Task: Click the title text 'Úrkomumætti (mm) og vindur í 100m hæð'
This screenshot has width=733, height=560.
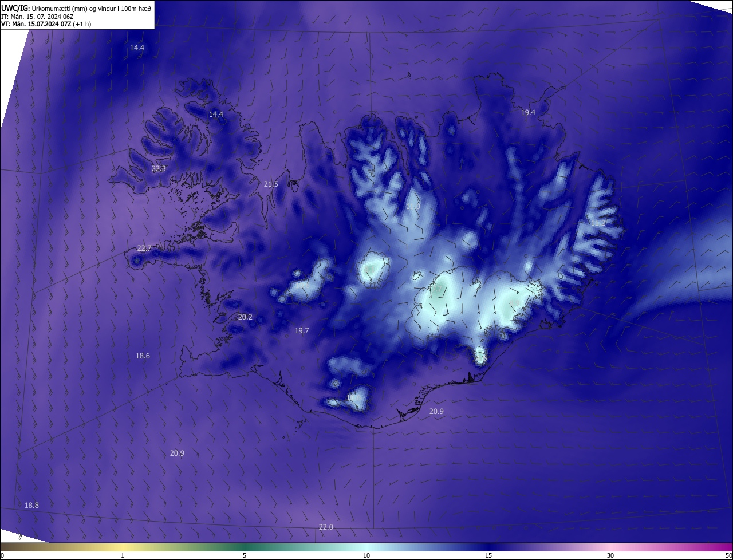Action: click(93, 8)
